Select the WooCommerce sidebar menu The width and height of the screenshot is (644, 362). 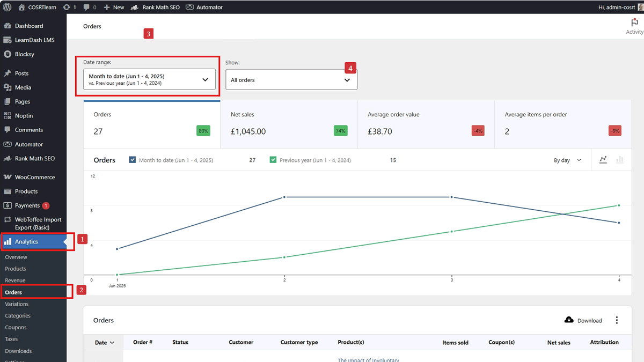[33, 177]
